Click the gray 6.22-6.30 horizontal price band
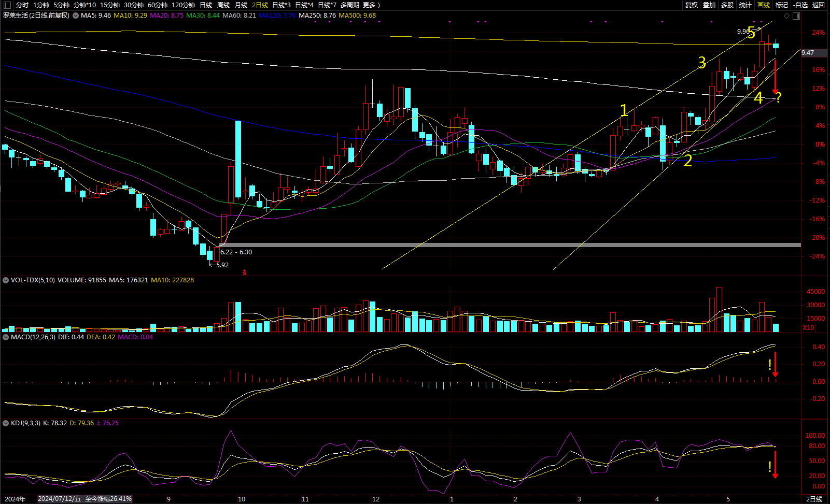The image size is (830, 504). tap(510, 245)
